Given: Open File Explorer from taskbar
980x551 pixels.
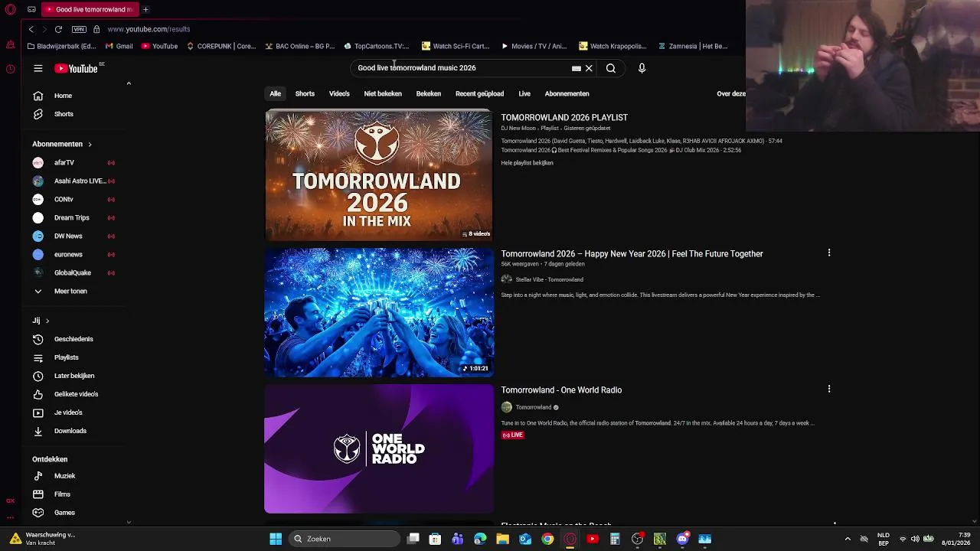Looking at the screenshot, I should pos(502,539).
